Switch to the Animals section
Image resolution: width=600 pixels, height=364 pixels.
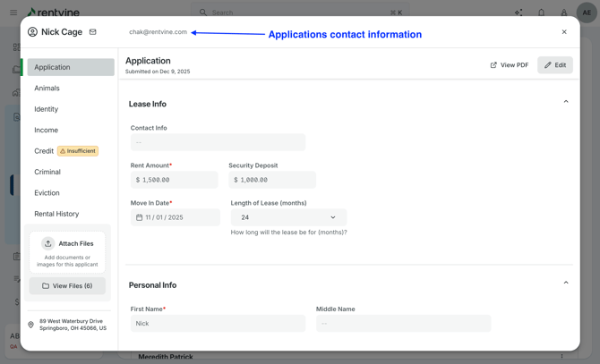click(47, 89)
